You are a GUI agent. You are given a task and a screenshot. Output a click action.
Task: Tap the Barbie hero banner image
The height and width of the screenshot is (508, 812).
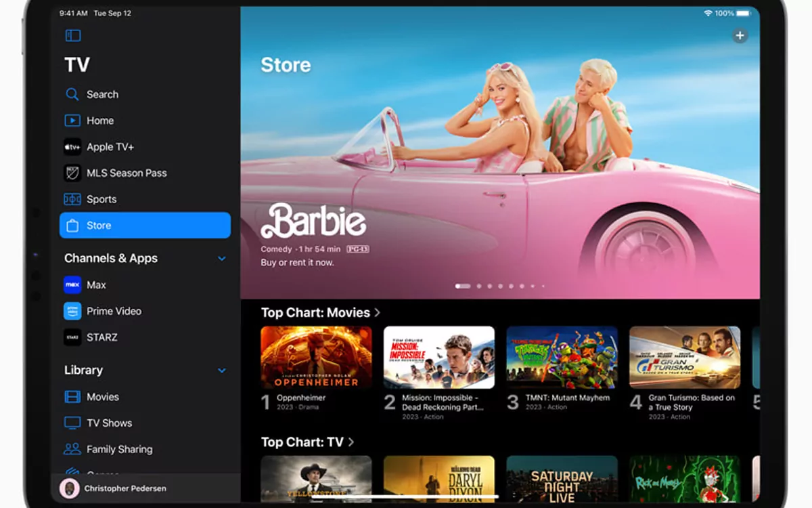(500, 152)
